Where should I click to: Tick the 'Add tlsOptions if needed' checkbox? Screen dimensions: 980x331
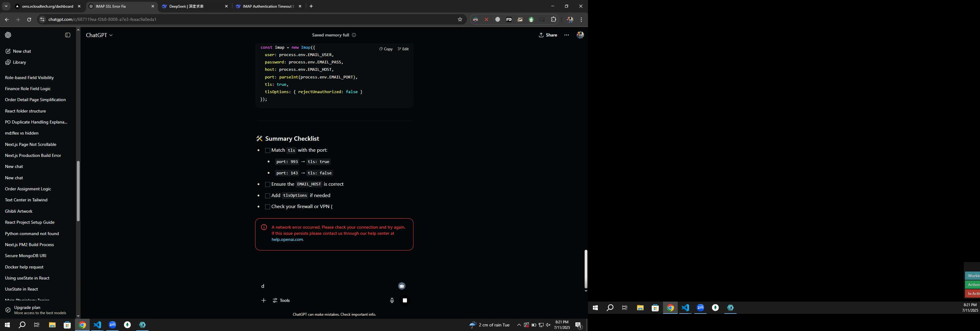click(x=267, y=196)
